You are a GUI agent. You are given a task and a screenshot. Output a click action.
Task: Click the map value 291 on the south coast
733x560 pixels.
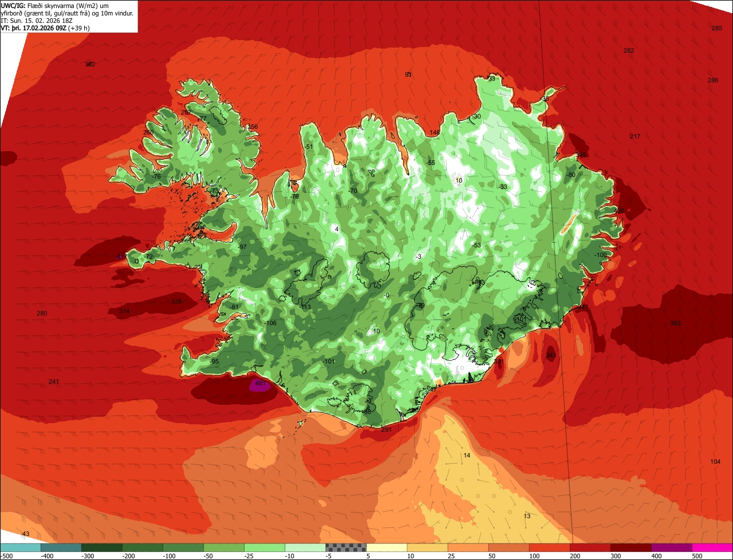click(386, 429)
